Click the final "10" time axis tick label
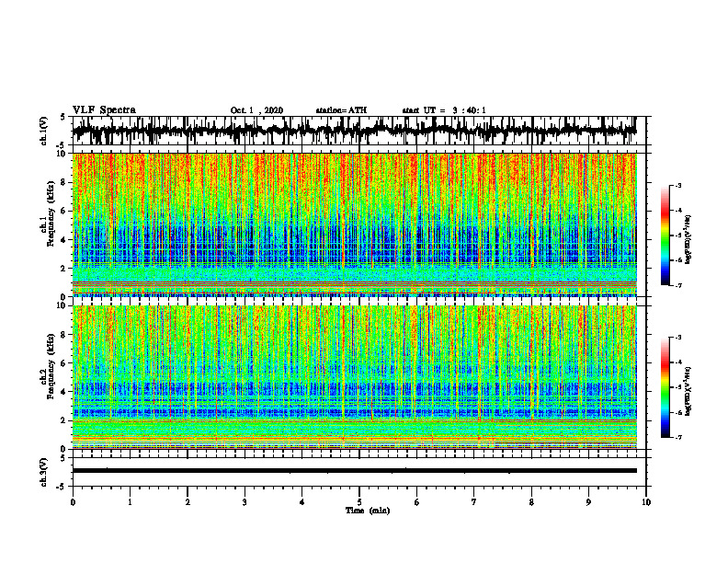The width and height of the screenshot is (728, 563). coord(646,502)
